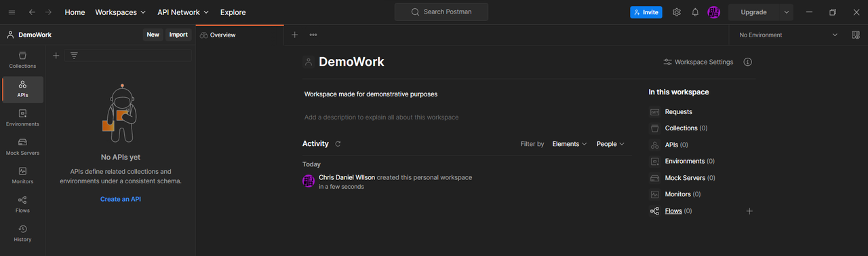Image resolution: width=868 pixels, height=256 pixels.
Task: Click the DemoWork workspace title
Action: click(351, 62)
